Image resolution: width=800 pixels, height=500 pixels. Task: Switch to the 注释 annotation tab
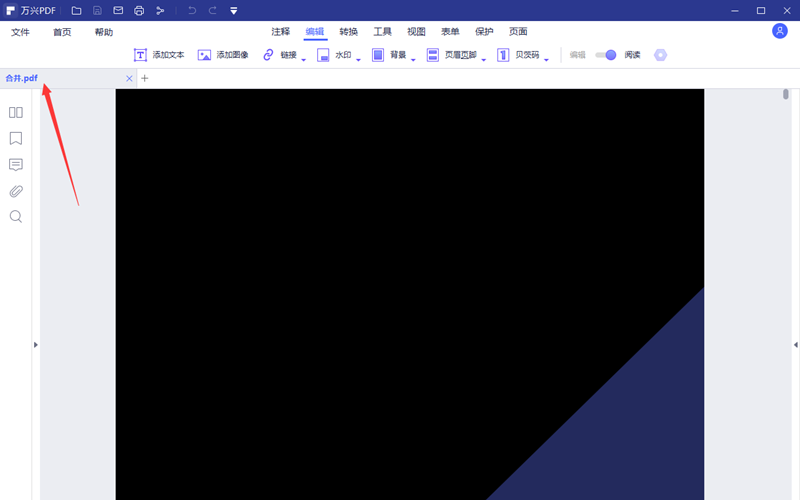point(281,32)
